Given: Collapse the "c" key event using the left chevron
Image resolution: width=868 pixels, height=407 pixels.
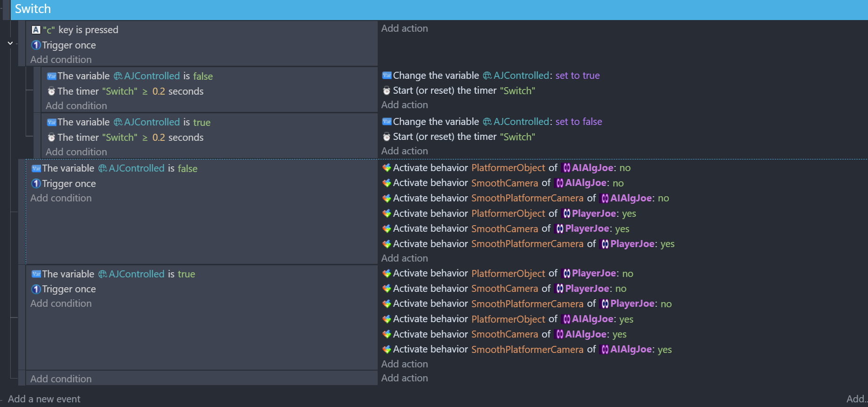Looking at the screenshot, I should 10,43.
